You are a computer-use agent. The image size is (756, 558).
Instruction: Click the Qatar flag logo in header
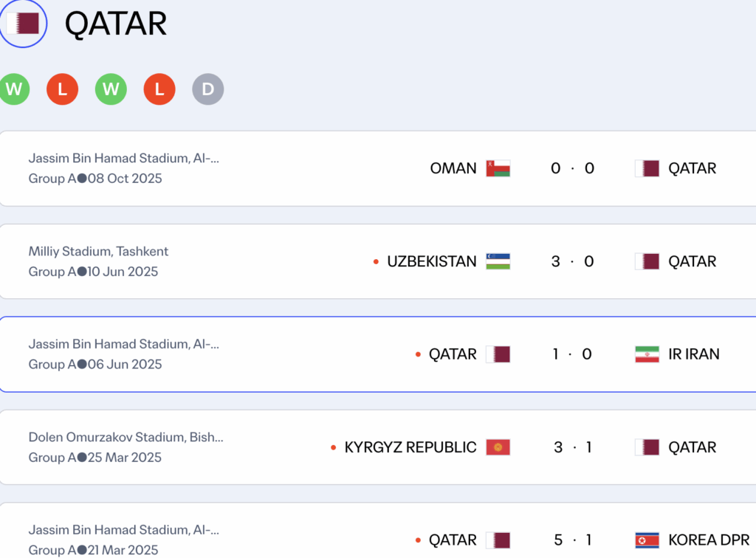(23, 24)
